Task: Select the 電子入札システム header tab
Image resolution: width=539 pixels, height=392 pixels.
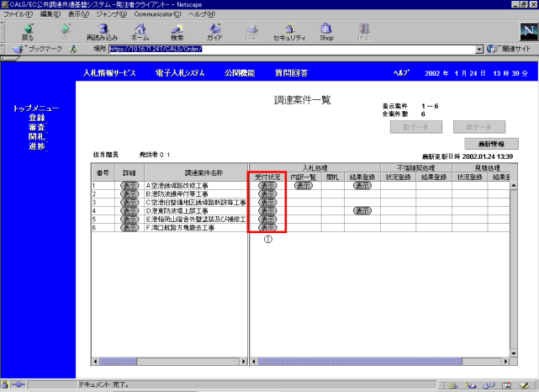Action: pyautogui.click(x=180, y=73)
